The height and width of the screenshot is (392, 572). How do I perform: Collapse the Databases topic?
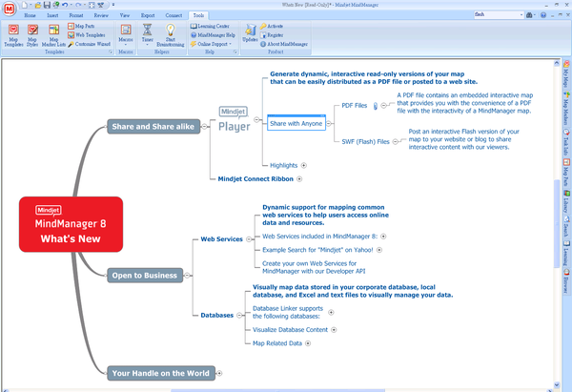click(239, 316)
